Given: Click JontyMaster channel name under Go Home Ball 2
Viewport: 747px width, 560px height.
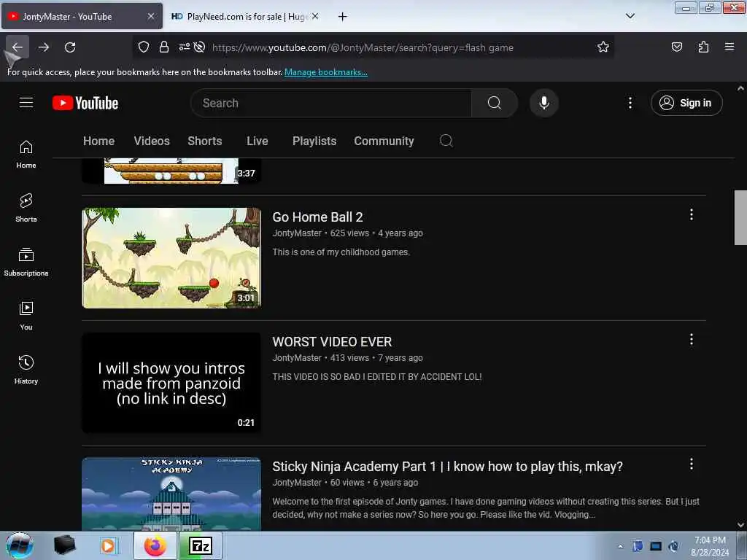Looking at the screenshot, I should (298, 233).
